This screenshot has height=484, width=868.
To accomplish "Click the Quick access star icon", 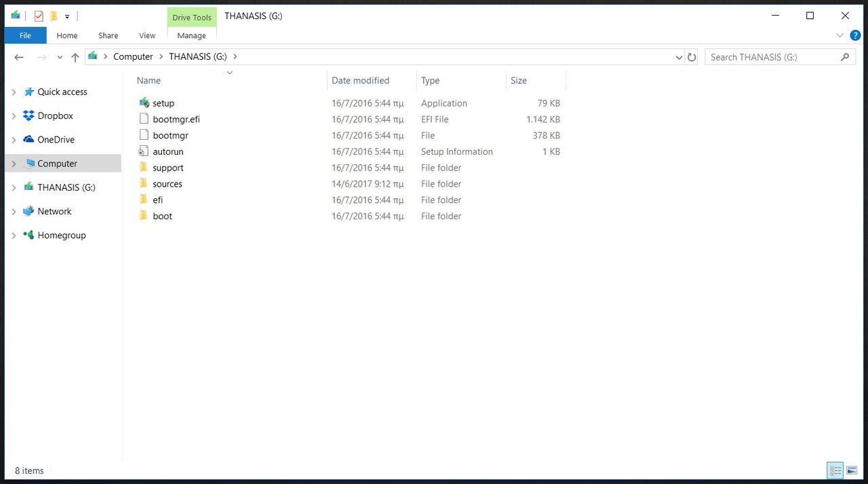I will pyautogui.click(x=28, y=92).
